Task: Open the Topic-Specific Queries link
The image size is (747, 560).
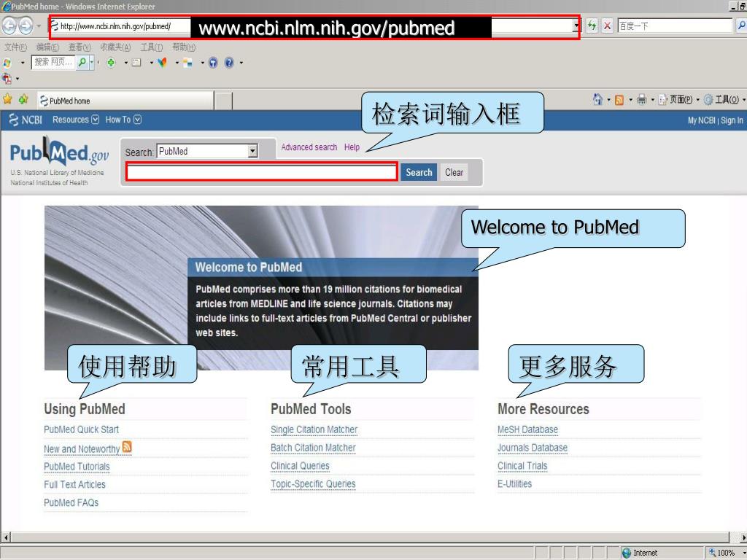Action: click(313, 484)
